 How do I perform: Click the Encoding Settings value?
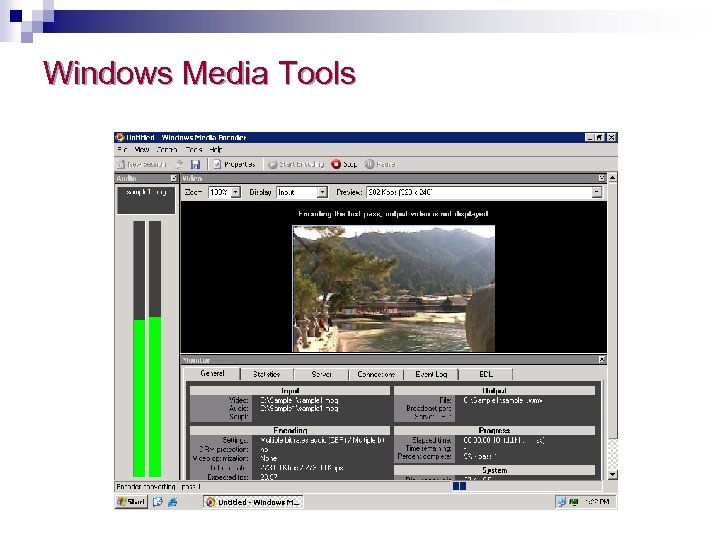click(322, 440)
